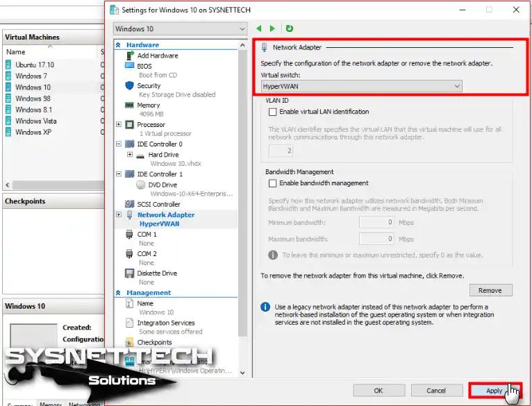Enable bandwidth management checkbox
The image size is (532, 406).
click(x=272, y=183)
